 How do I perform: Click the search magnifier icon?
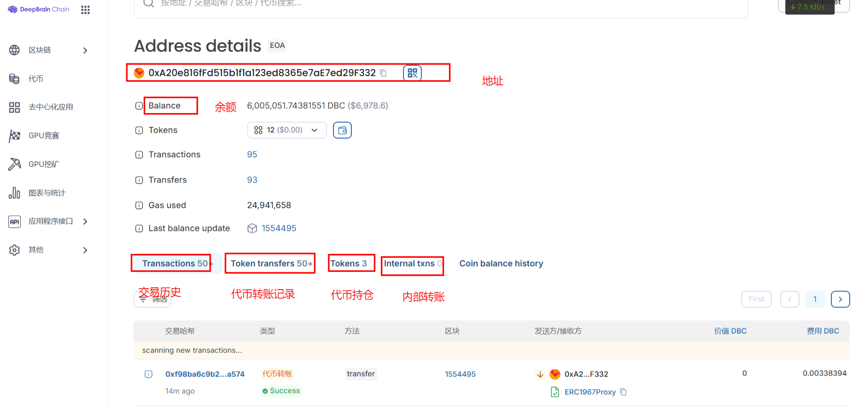[148, 3]
